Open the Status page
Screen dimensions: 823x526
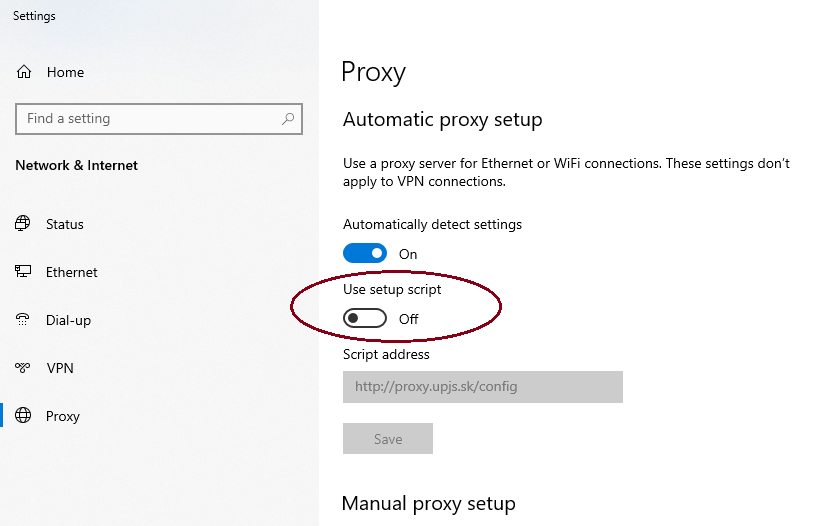click(x=65, y=224)
